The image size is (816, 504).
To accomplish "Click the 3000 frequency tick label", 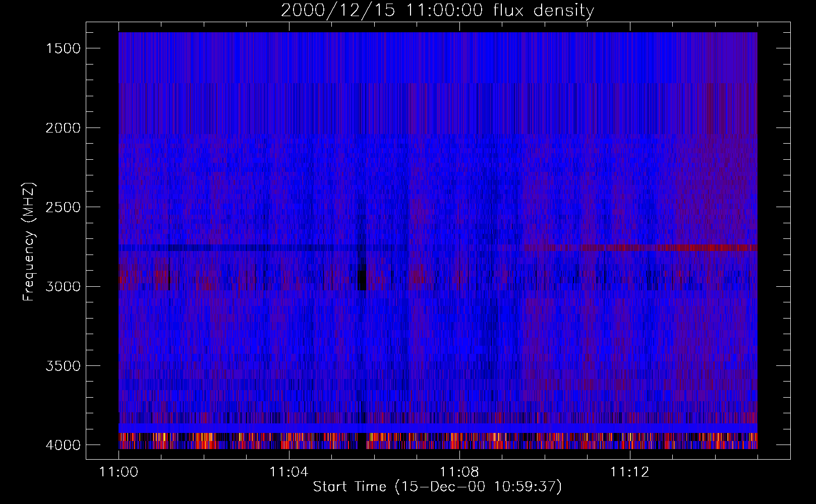I will coord(63,287).
